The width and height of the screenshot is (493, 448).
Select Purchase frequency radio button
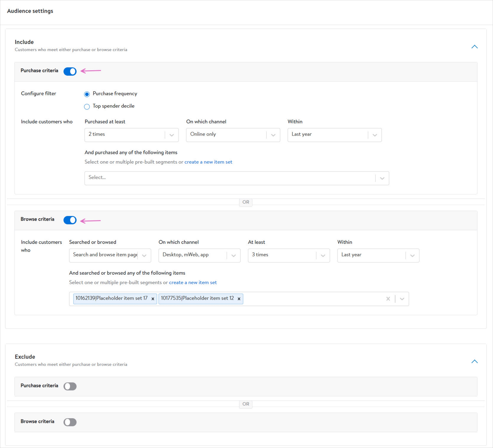tap(87, 94)
